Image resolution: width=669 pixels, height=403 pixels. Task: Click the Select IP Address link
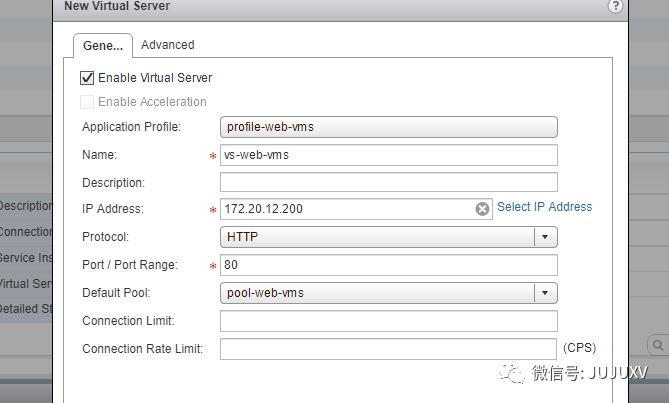click(544, 207)
